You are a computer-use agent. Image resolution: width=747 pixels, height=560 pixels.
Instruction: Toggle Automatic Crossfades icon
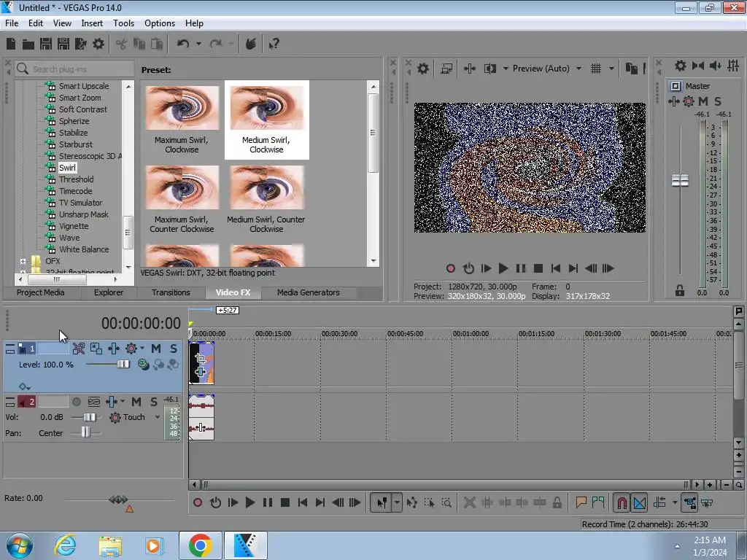point(640,502)
